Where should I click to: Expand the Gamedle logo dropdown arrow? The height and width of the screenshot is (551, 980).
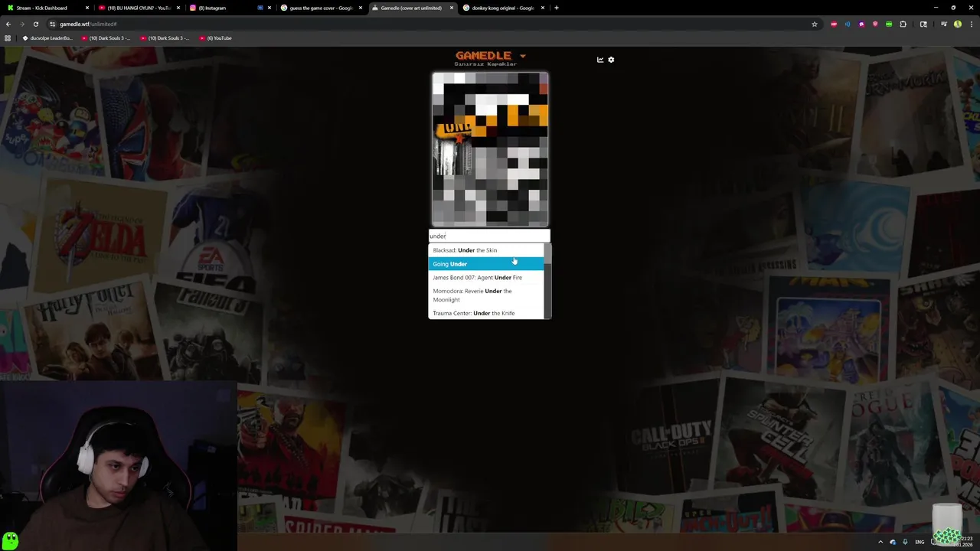pos(523,56)
